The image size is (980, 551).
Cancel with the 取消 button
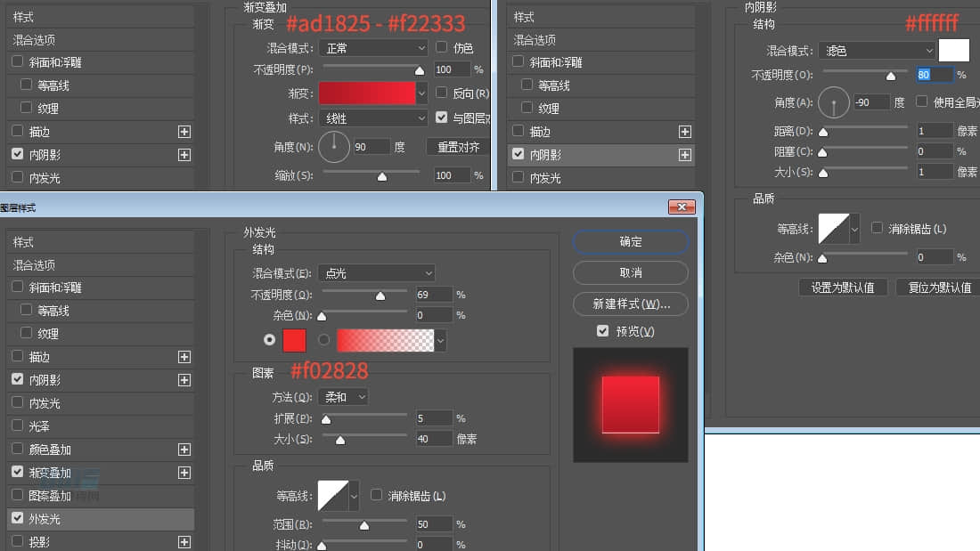631,272
